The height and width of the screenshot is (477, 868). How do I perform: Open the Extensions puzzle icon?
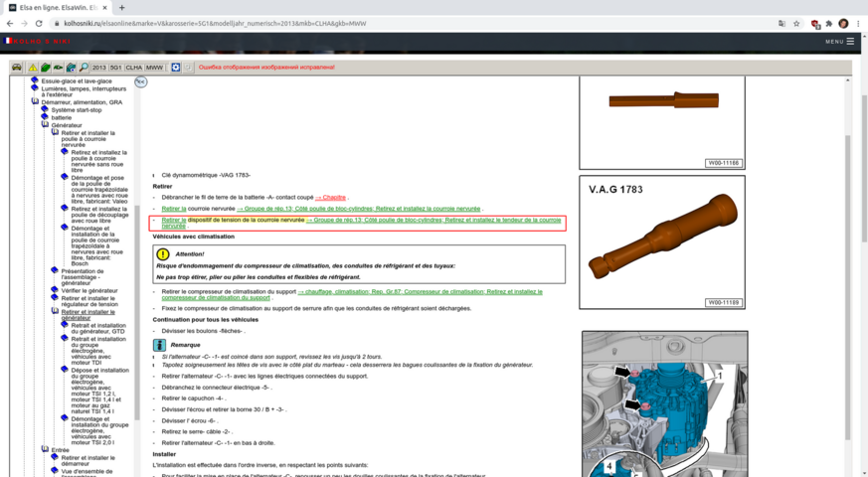pos(828,23)
